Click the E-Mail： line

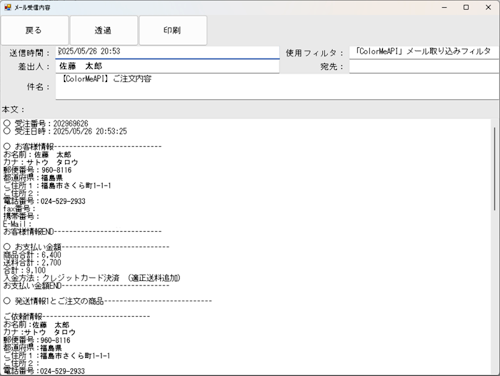[17, 224]
